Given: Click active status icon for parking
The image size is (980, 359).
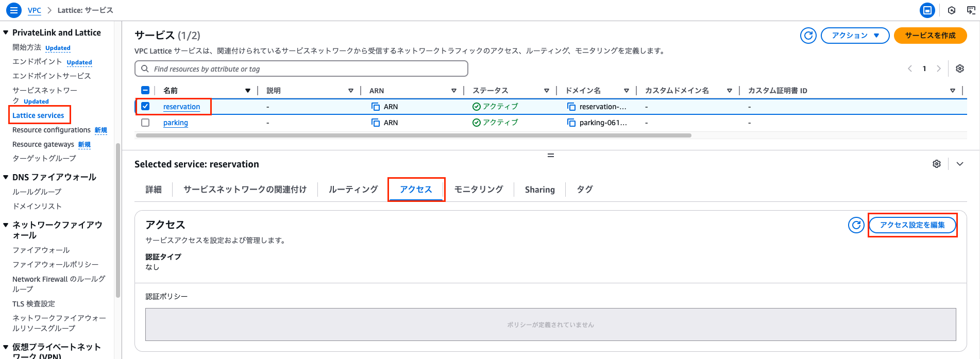Looking at the screenshot, I should 477,123.
